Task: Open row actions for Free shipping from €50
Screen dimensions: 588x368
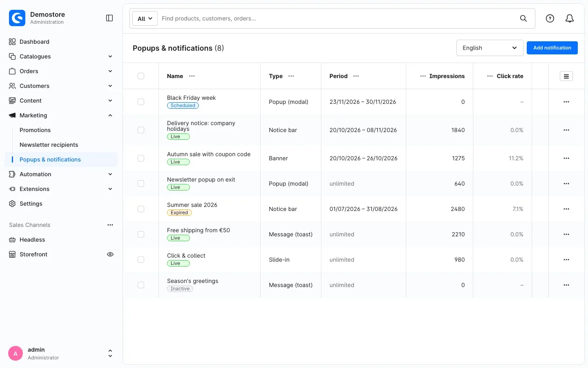Action: (x=566, y=234)
